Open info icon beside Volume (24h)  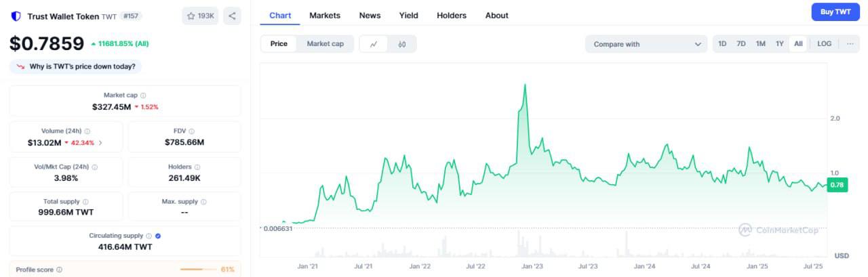point(87,131)
